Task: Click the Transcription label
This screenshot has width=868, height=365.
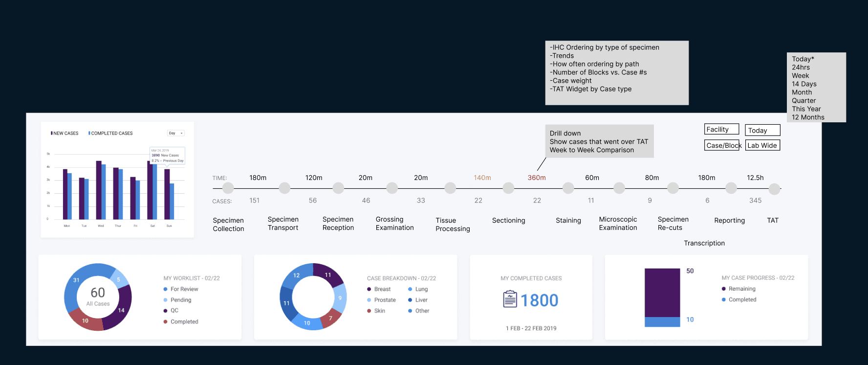Action: click(x=704, y=243)
